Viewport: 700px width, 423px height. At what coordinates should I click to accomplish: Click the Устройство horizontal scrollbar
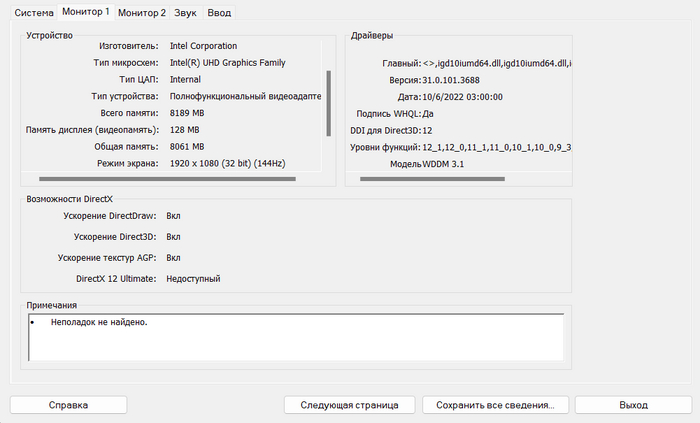(x=167, y=179)
